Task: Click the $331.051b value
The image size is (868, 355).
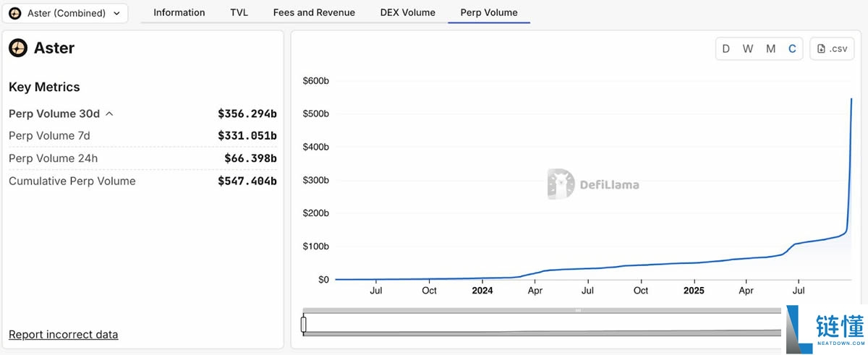Action: (x=247, y=136)
